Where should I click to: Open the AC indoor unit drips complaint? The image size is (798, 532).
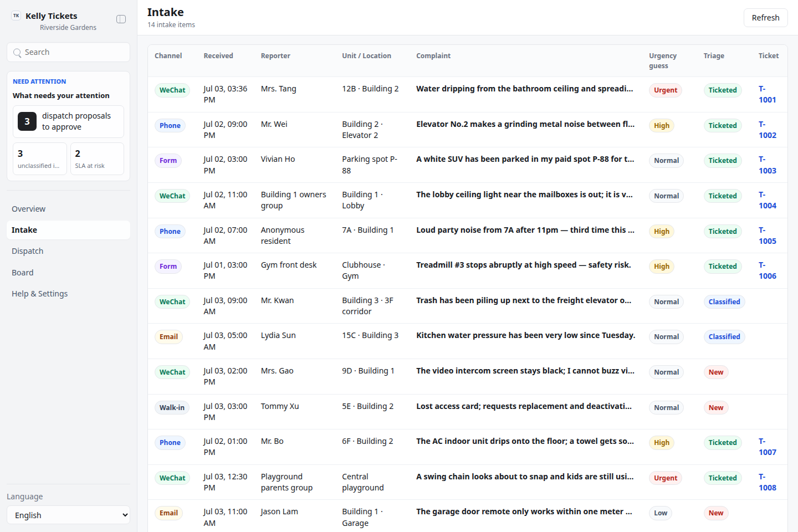(x=525, y=441)
